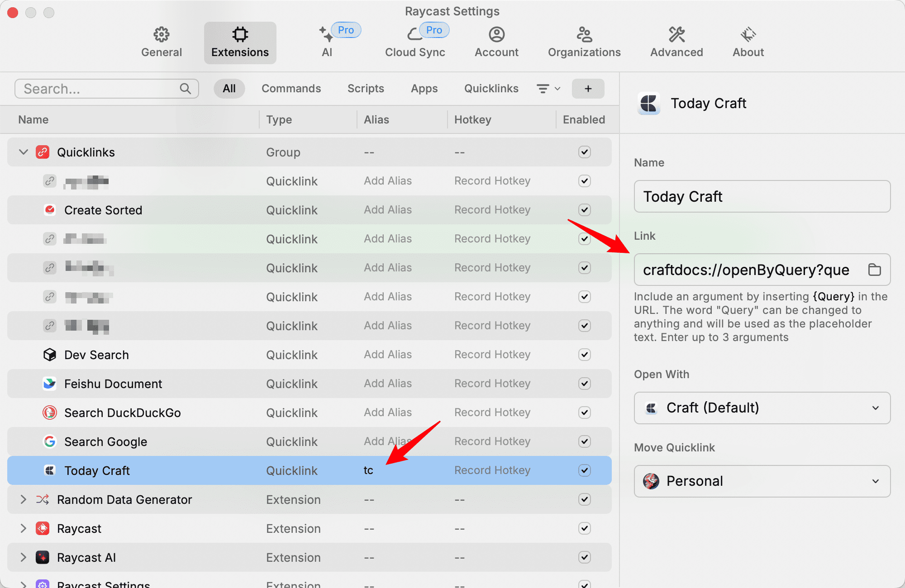
Task: Expand the Raycast extension
Action: (x=24, y=528)
